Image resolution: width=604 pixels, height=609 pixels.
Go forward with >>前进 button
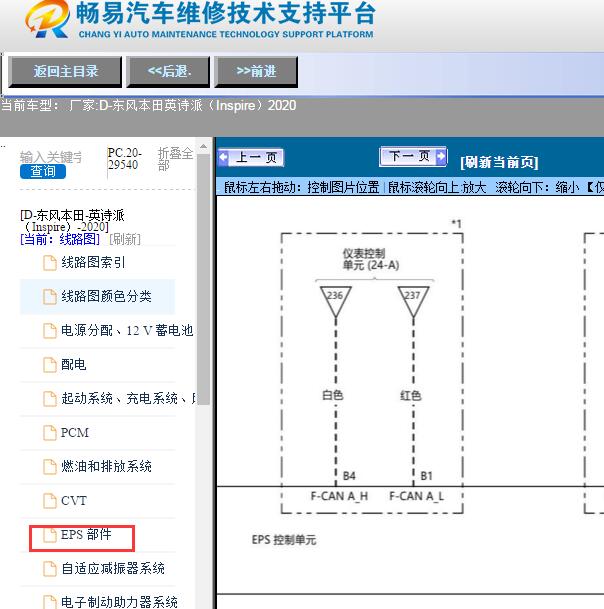click(x=256, y=72)
